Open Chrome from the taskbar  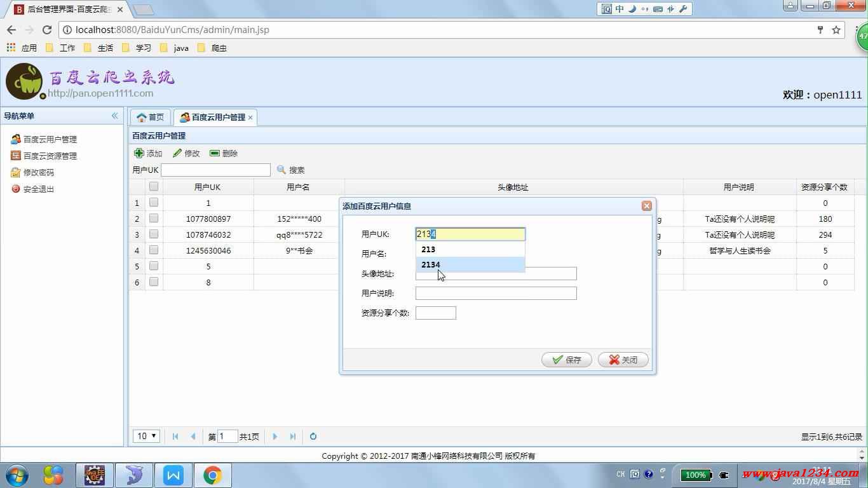213,475
